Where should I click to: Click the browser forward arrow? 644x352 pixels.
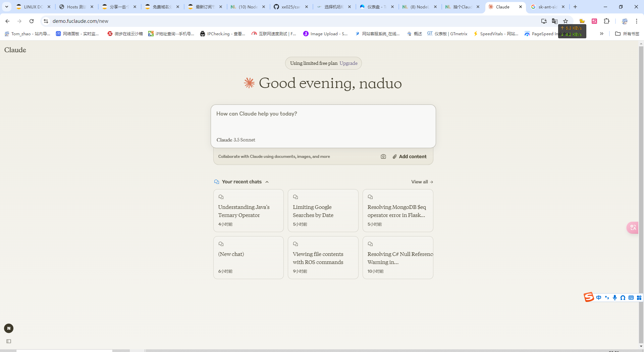click(x=19, y=21)
